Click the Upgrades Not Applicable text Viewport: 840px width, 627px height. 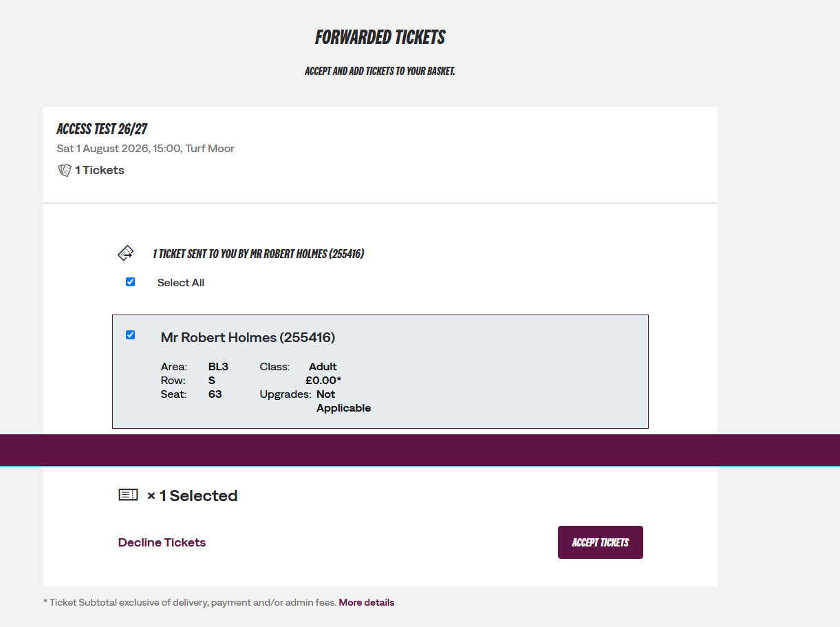315,401
